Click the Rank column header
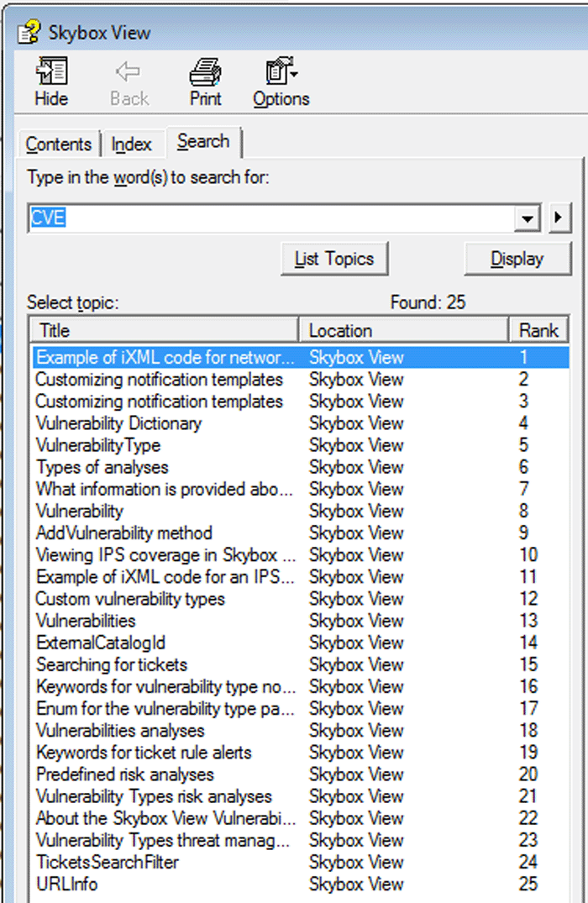Viewport: 588px width, 903px height. pos(538,329)
